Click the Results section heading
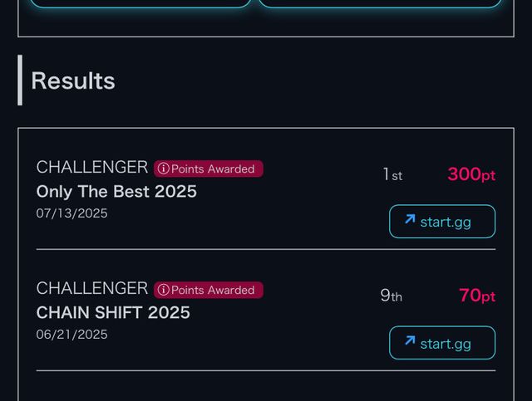The width and height of the screenshot is (532, 401). pos(73,81)
